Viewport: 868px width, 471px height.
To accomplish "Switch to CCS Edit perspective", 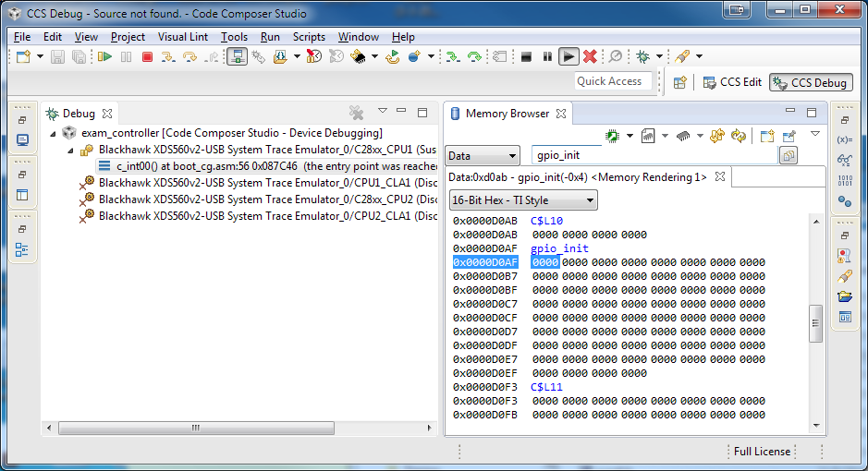I will 732,82.
